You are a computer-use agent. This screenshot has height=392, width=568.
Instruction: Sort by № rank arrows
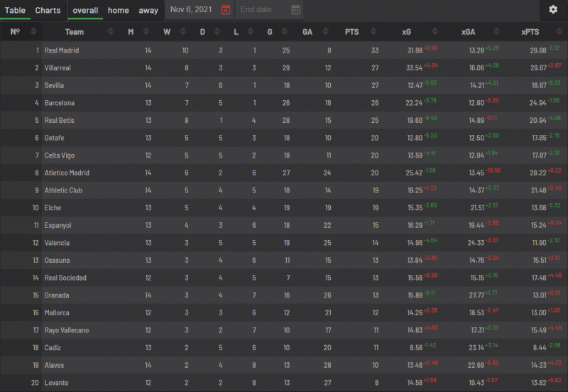pyautogui.click(x=33, y=31)
